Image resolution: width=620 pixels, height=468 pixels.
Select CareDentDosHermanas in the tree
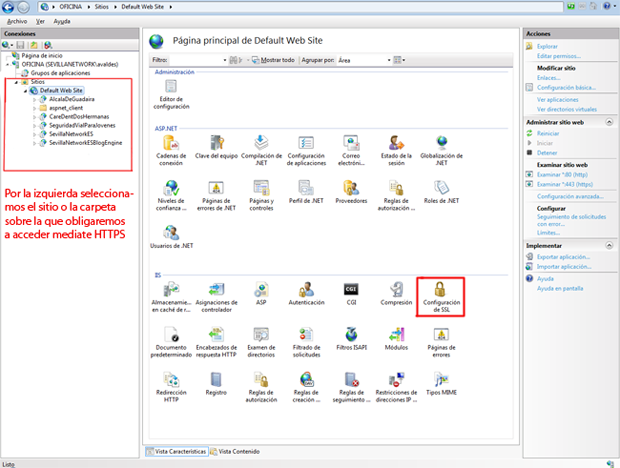click(x=79, y=117)
